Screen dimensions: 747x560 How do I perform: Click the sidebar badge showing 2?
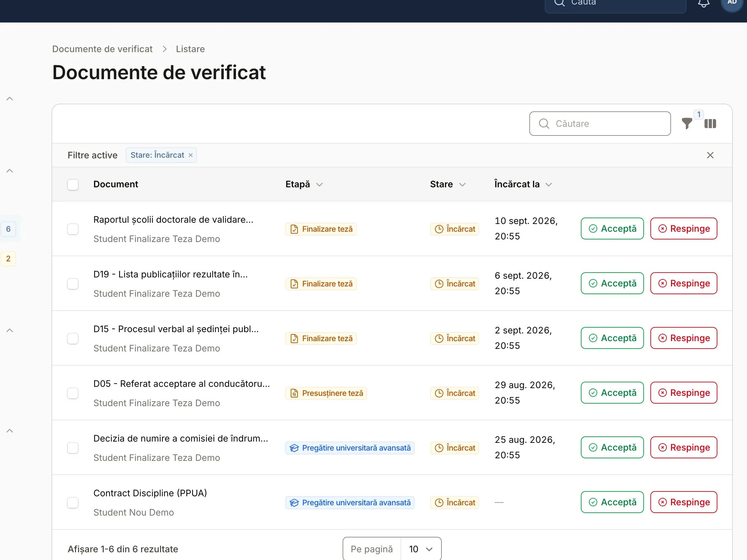[x=8, y=258]
